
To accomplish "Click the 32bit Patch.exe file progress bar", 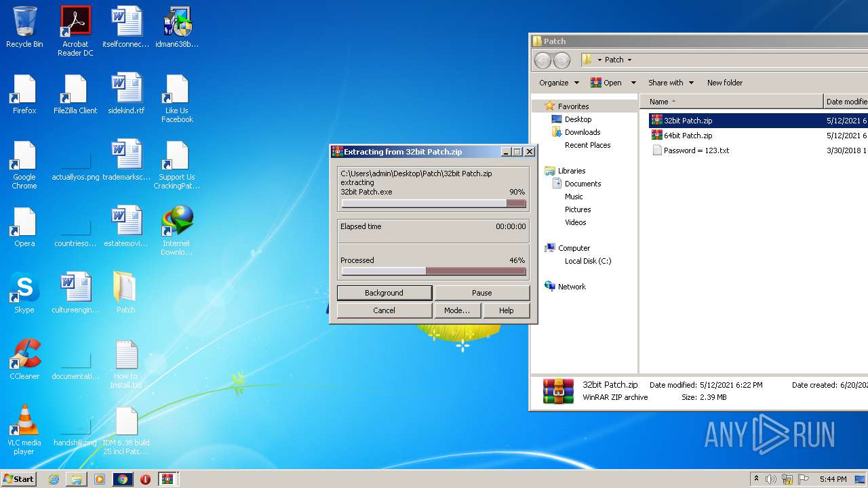I will coord(434,203).
